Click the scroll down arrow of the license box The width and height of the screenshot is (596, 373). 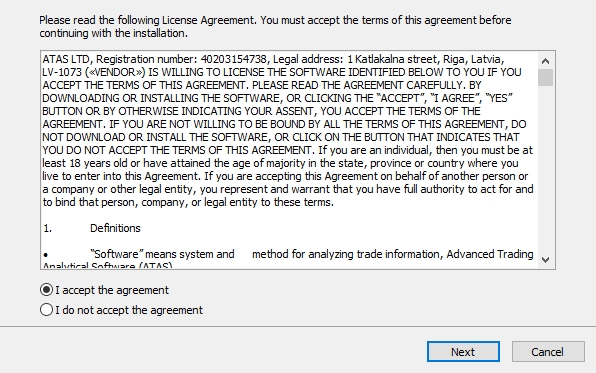click(x=545, y=260)
